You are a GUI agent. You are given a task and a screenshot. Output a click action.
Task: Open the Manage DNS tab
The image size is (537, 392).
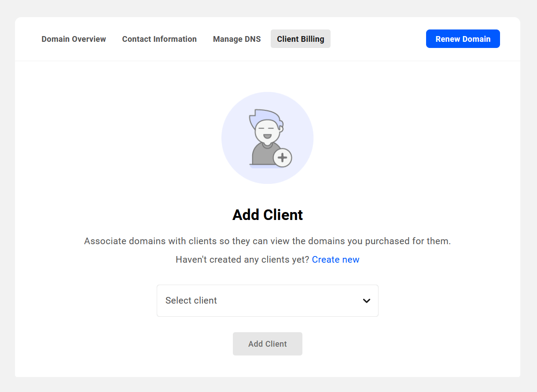tap(237, 39)
